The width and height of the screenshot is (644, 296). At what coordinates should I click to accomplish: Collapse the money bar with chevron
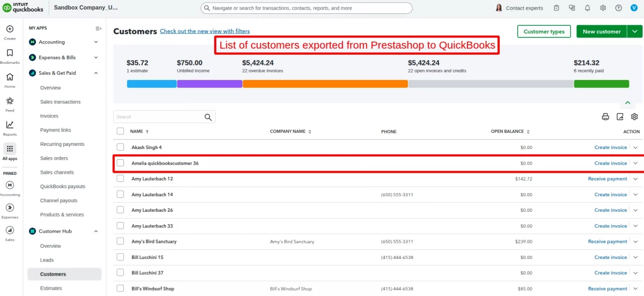pos(627,102)
